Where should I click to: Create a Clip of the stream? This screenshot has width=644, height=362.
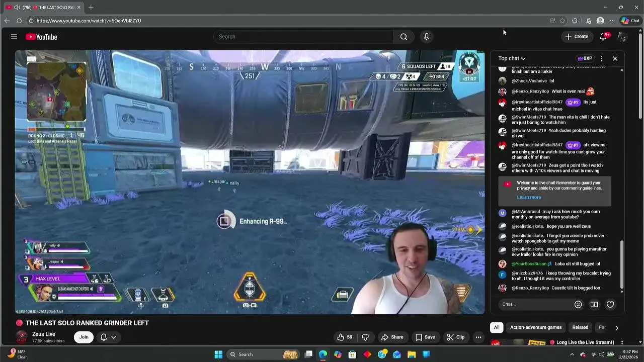456,337
